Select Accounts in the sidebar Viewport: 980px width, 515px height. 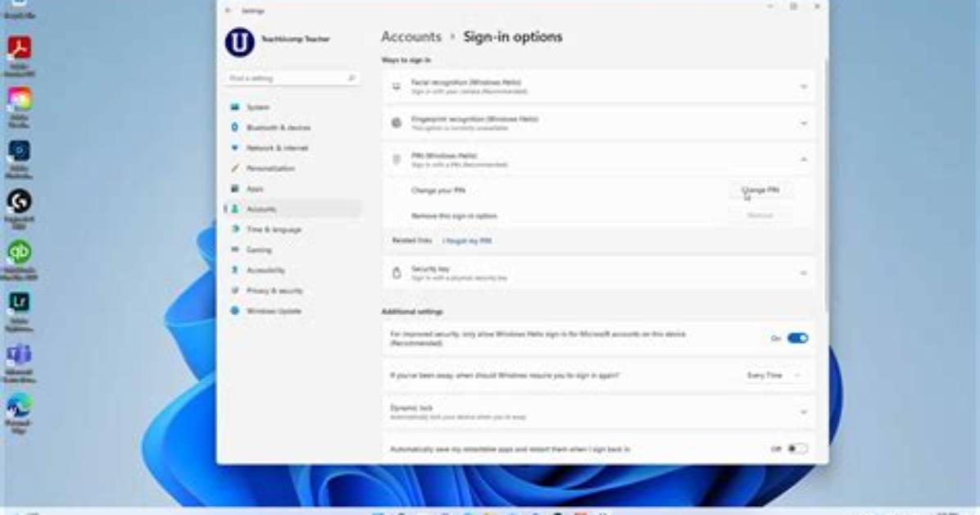(293, 209)
